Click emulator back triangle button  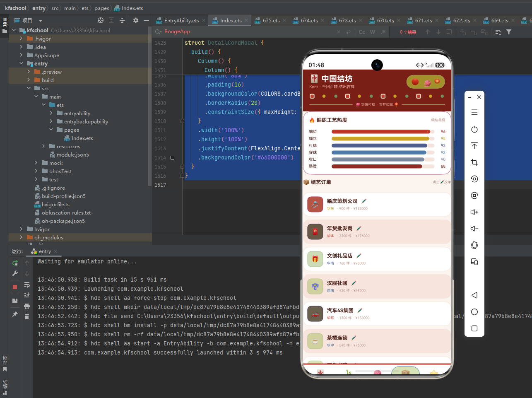pos(474,295)
